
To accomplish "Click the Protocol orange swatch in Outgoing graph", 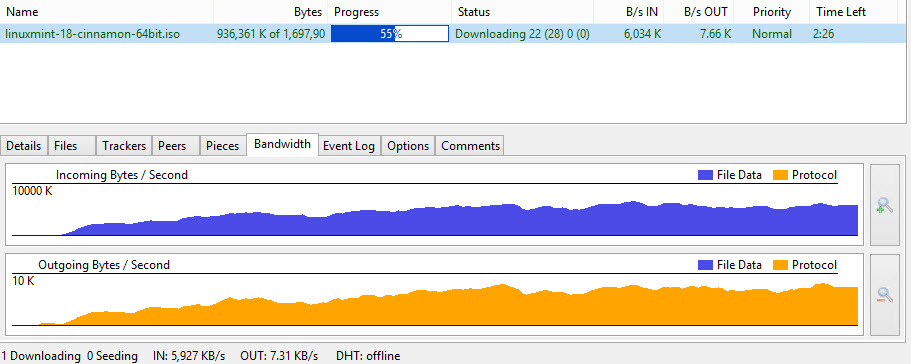I will click(x=781, y=265).
